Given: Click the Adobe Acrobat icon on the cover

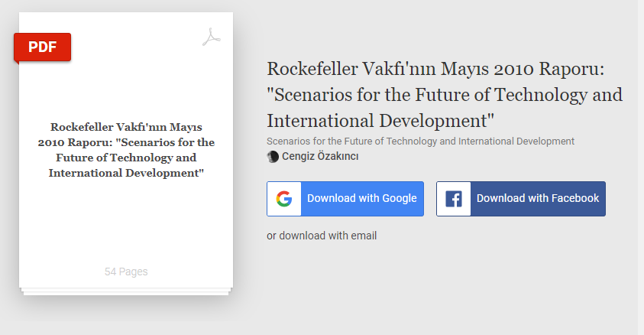Looking at the screenshot, I should click(x=212, y=37).
